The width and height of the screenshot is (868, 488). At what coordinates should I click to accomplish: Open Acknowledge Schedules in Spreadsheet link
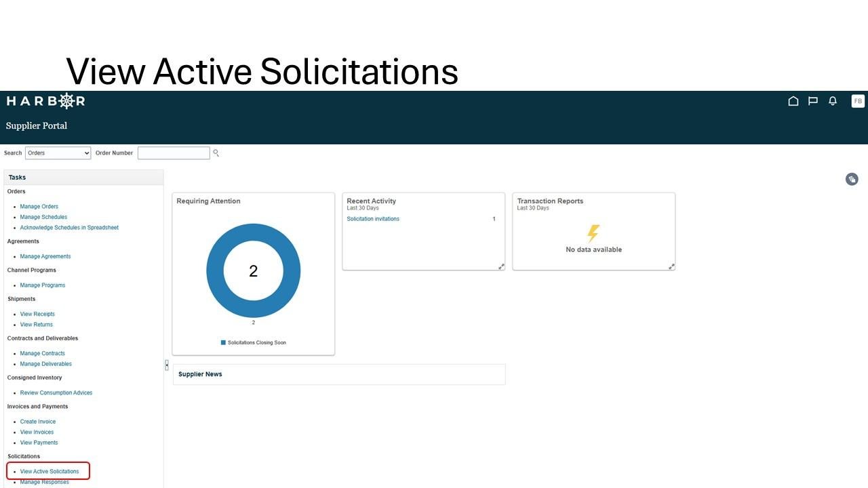click(x=69, y=228)
